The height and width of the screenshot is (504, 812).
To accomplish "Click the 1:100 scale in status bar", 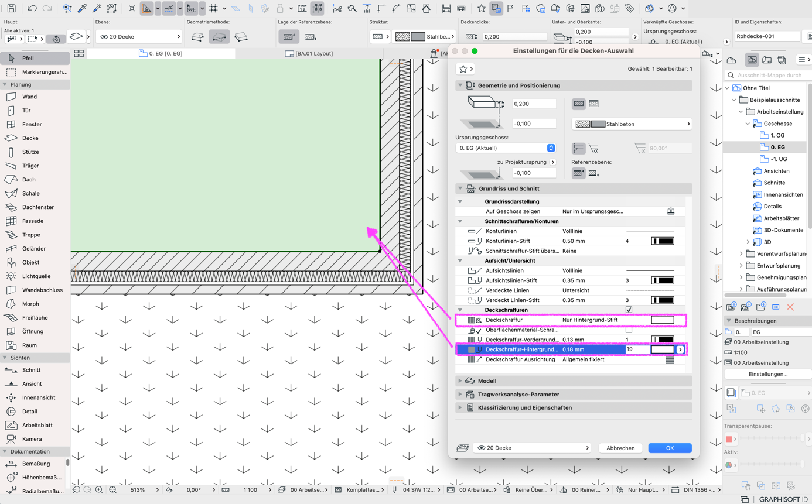I will [x=250, y=490].
